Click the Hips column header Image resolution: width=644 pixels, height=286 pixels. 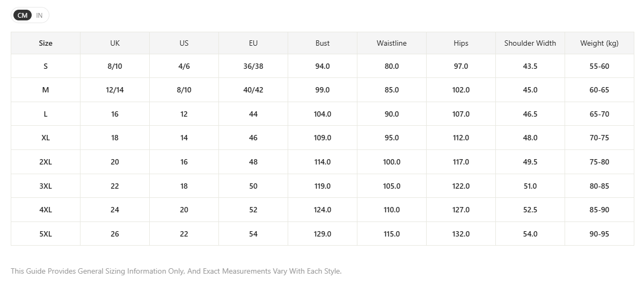click(x=461, y=43)
